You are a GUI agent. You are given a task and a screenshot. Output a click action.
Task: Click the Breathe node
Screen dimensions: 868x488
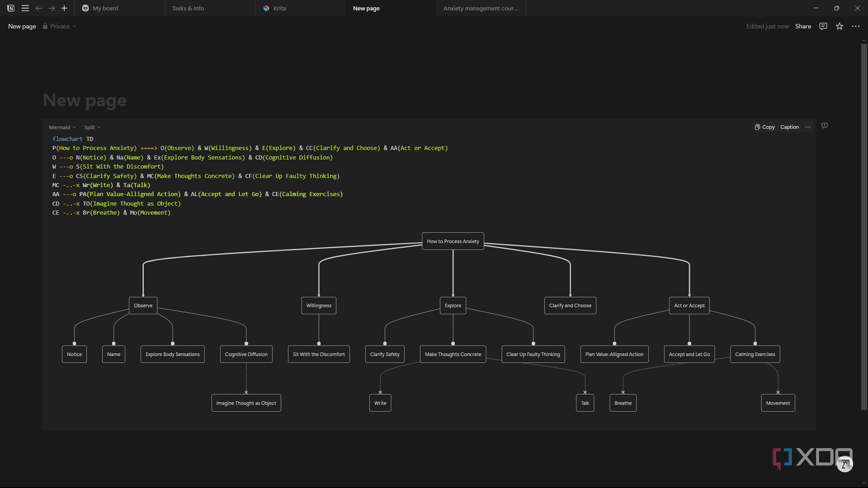pos(623,403)
